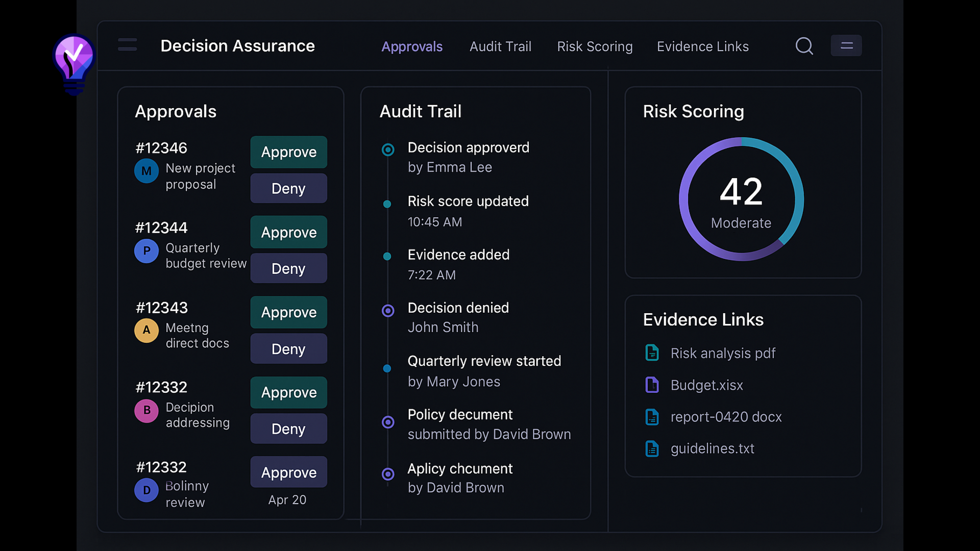Click the Budget.xisx file icon
Viewport: 980px width, 551px height.
pos(652,385)
